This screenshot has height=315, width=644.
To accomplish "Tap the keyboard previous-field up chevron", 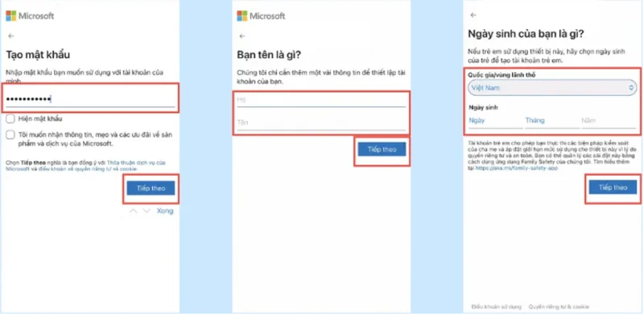I will click(x=133, y=211).
